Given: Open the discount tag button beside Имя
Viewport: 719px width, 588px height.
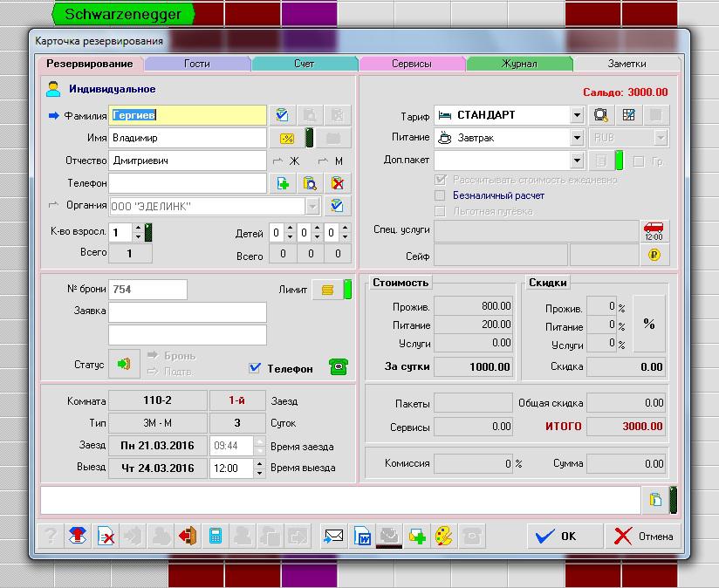Looking at the screenshot, I should pyautogui.click(x=287, y=138).
